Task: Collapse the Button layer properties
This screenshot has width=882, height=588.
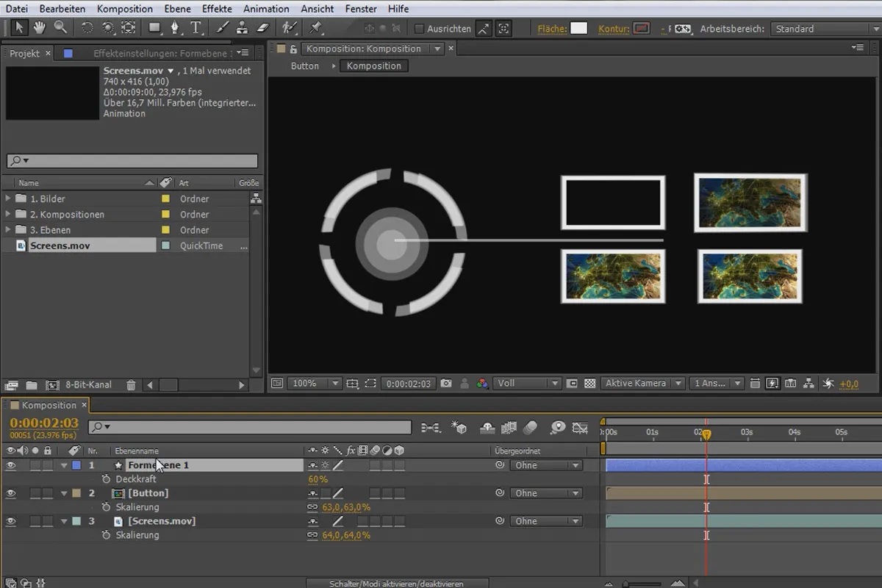Action: click(x=64, y=493)
